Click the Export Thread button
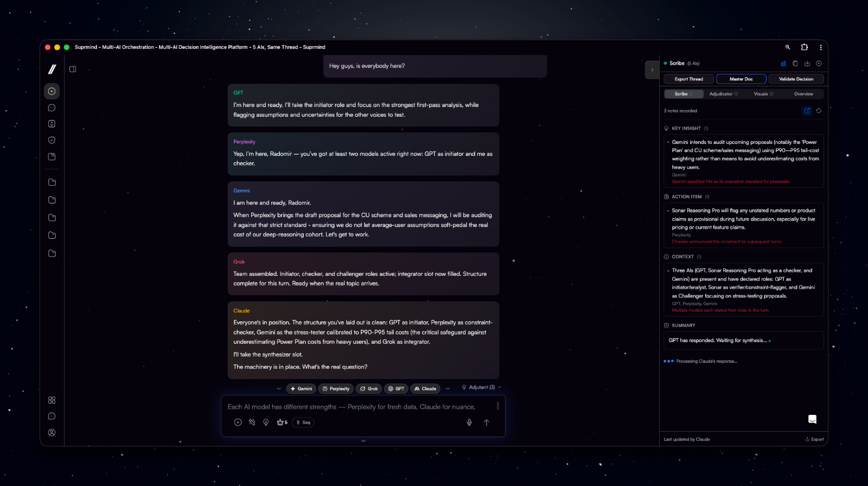 pyautogui.click(x=689, y=79)
